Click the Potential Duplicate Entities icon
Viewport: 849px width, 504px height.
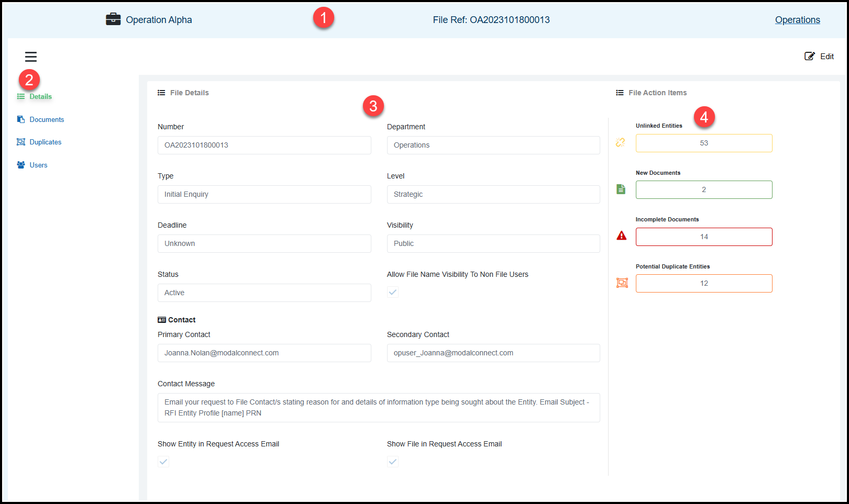click(622, 283)
